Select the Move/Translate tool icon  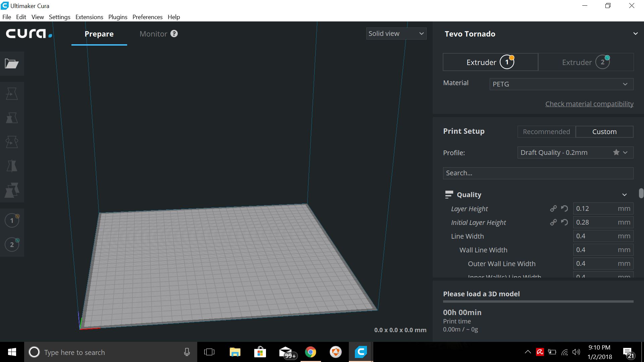(x=12, y=93)
